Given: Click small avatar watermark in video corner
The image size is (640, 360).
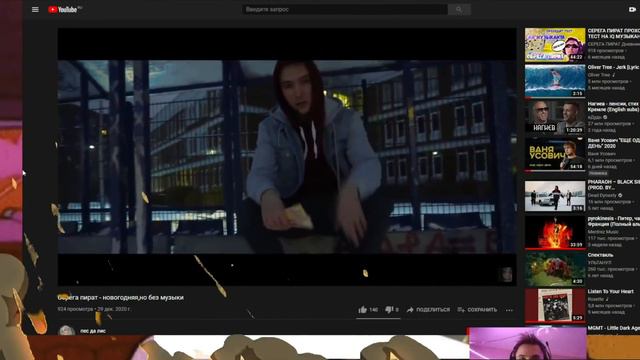Looking at the screenshot, I should pyautogui.click(x=507, y=274).
